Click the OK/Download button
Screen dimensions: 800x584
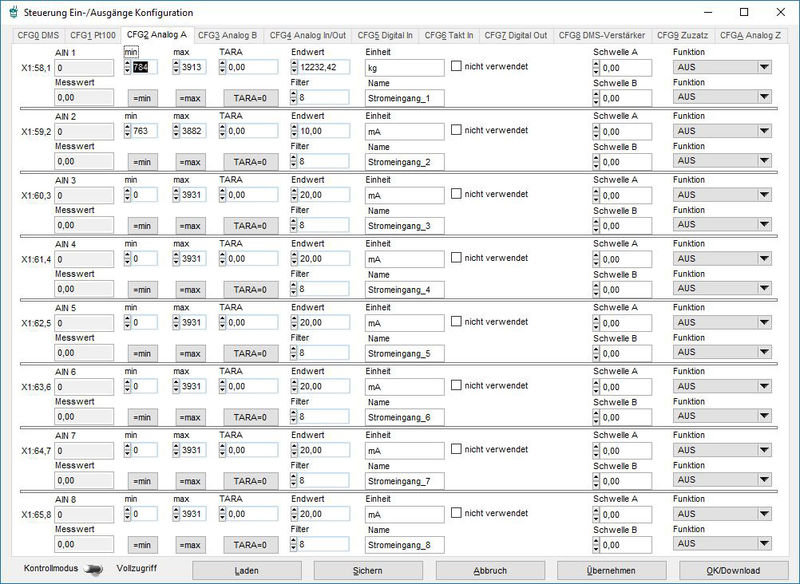[x=733, y=570]
